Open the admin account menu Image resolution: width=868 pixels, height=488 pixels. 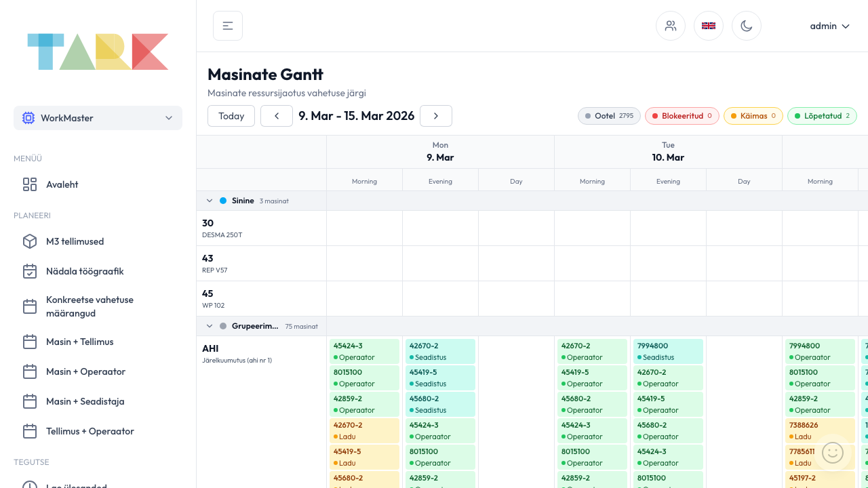click(x=829, y=26)
